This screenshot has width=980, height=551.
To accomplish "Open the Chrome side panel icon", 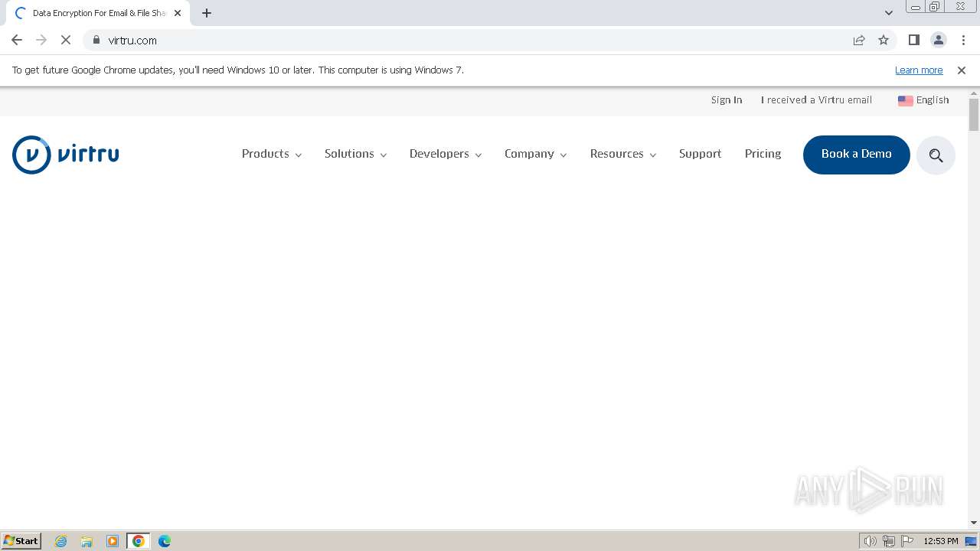I will [x=913, y=40].
